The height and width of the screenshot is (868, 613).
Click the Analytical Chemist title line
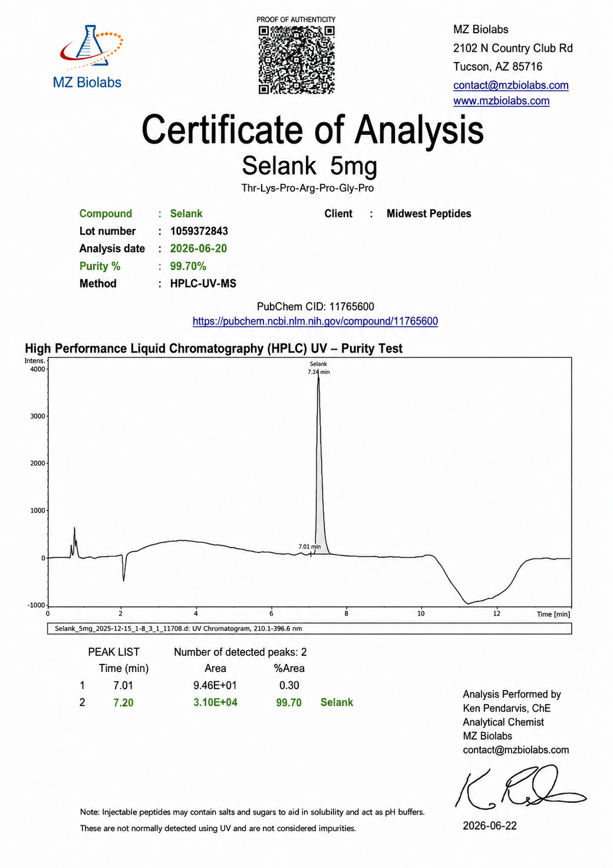click(504, 722)
